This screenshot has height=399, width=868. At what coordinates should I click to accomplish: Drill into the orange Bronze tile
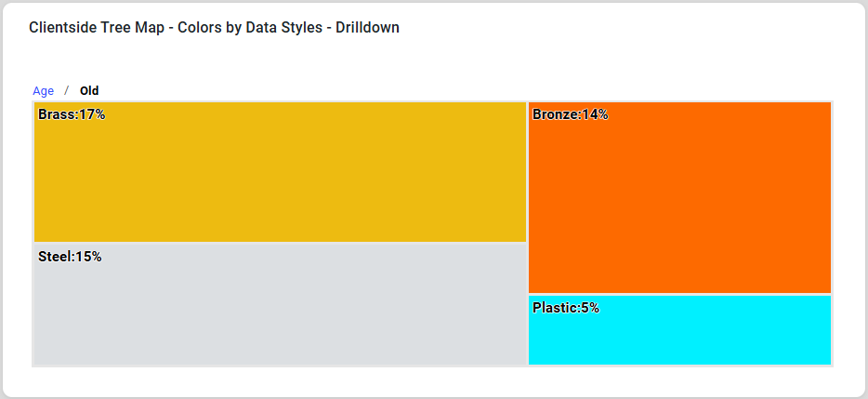(x=679, y=205)
